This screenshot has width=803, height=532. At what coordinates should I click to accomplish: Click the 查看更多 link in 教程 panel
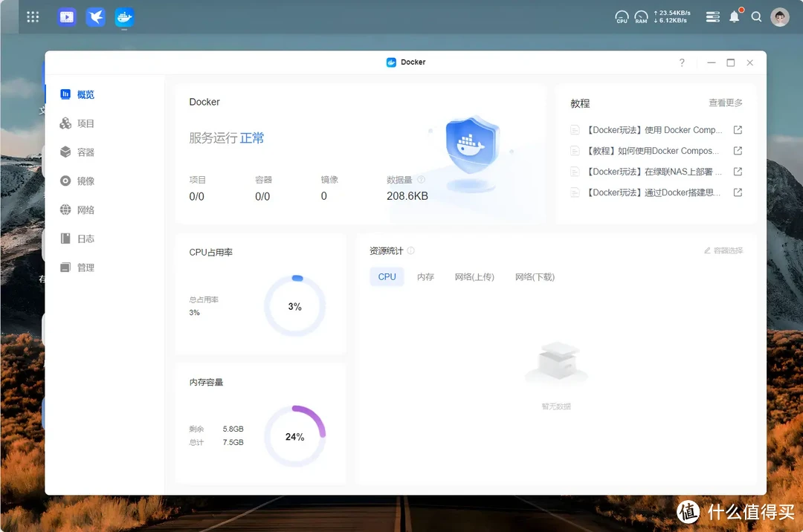tap(726, 103)
